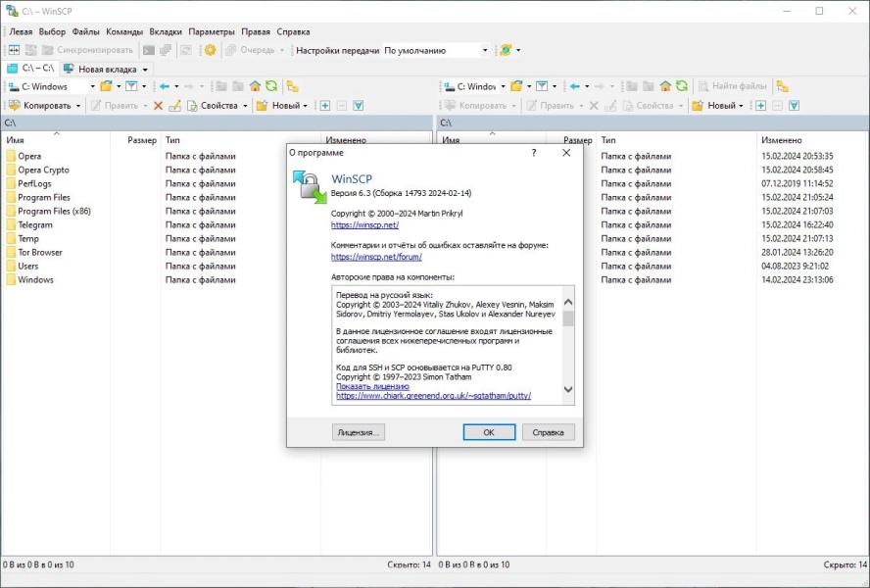Screen dimensions: 870x588
Task: Click right panel select-all checkmark icon
Action: pos(794,106)
